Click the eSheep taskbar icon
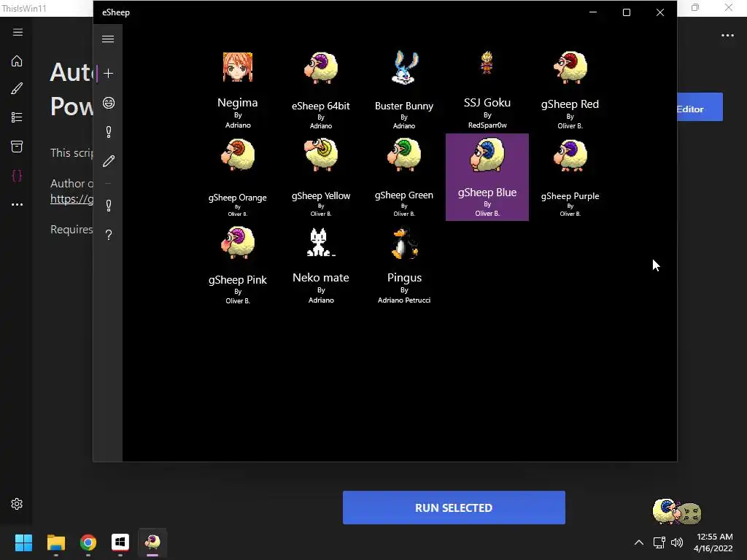Screen dimensions: 747x560 coord(152,542)
